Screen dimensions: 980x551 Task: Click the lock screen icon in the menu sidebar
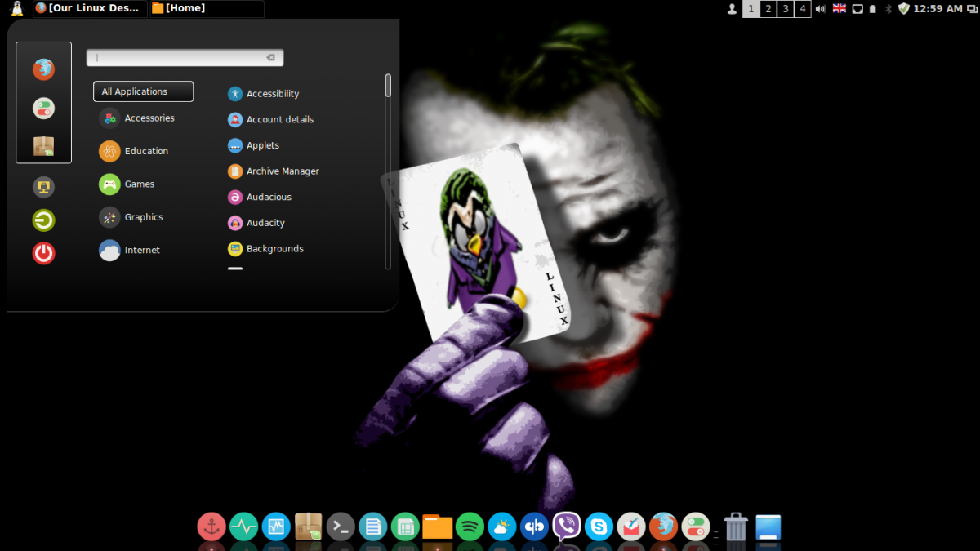tap(43, 187)
